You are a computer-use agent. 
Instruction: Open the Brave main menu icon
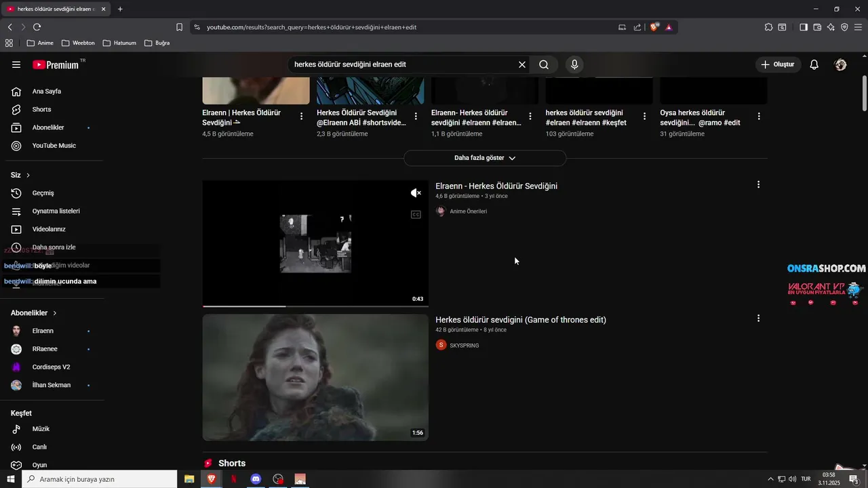click(858, 27)
